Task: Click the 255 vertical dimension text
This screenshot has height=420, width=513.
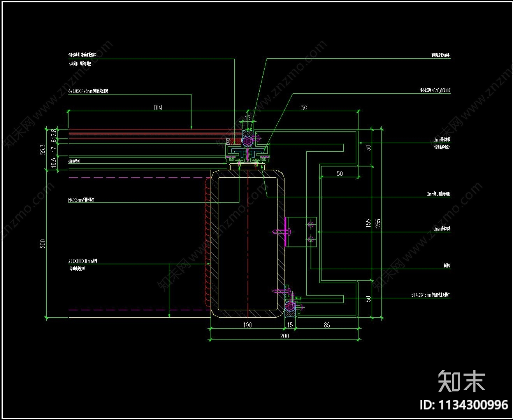Action: 378,223
